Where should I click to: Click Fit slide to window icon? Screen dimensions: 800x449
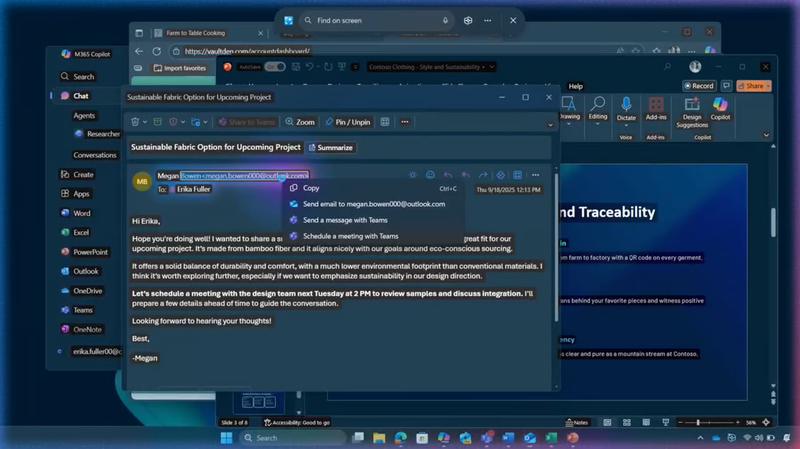pos(766,422)
